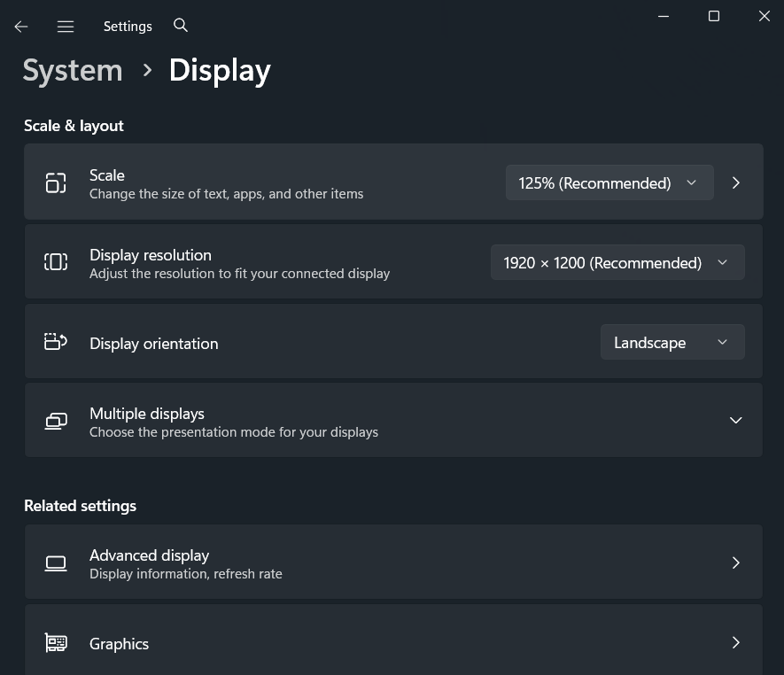Viewport: 784px width, 675px height.
Task: Open the hamburger navigation menu
Action: pos(66,27)
